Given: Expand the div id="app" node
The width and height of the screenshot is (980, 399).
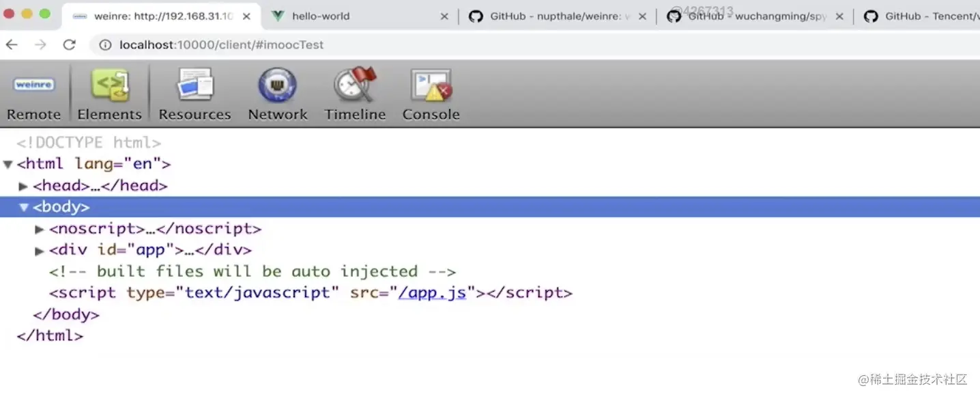Looking at the screenshot, I should pyautogui.click(x=40, y=251).
